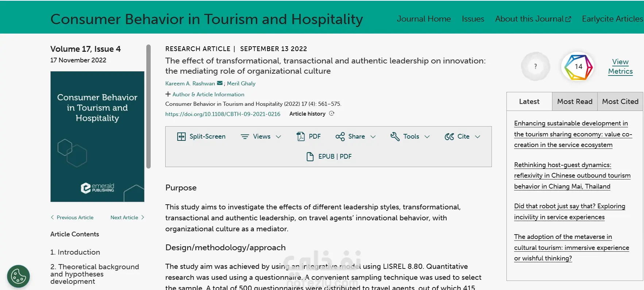This screenshot has height=290, width=644.
Task: Click the journal cover thumbnail
Action: [x=97, y=136]
